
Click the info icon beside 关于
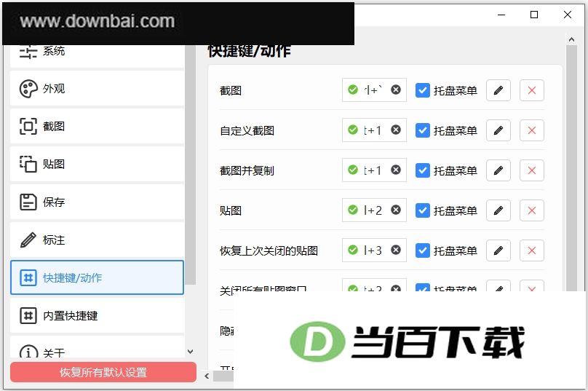[x=28, y=352]
